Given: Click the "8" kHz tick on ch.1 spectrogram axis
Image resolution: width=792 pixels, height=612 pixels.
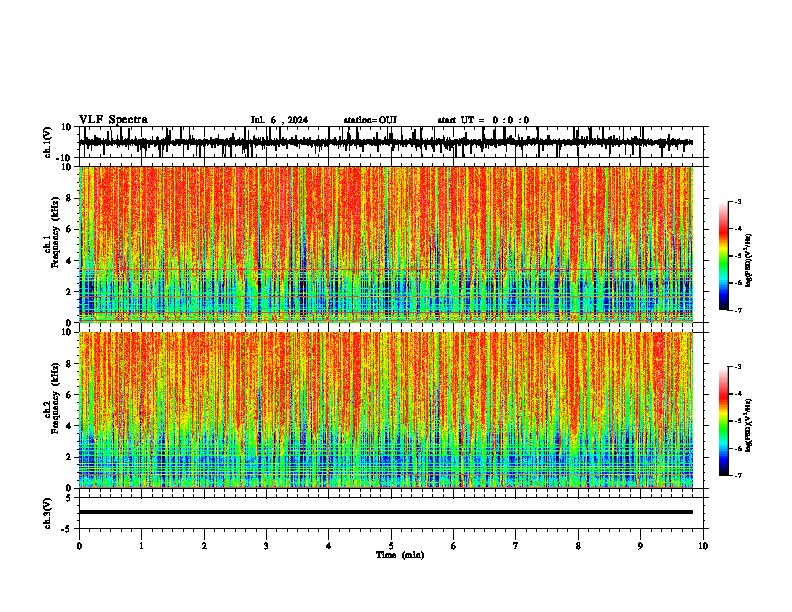Looking at the screenshot, I should [70, 198].
